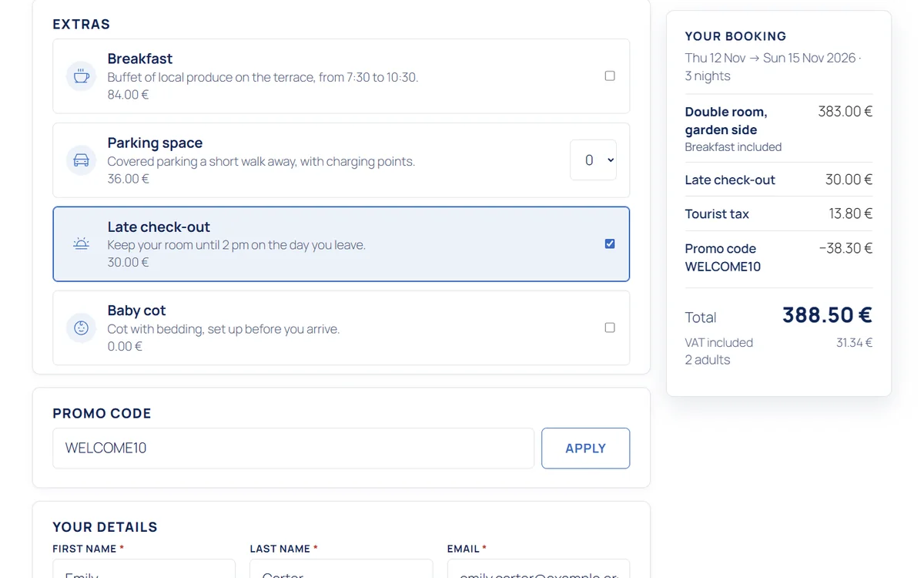Focus the promo code field containing WELCOME10
The image size is (924, 578).
[293, 449]
